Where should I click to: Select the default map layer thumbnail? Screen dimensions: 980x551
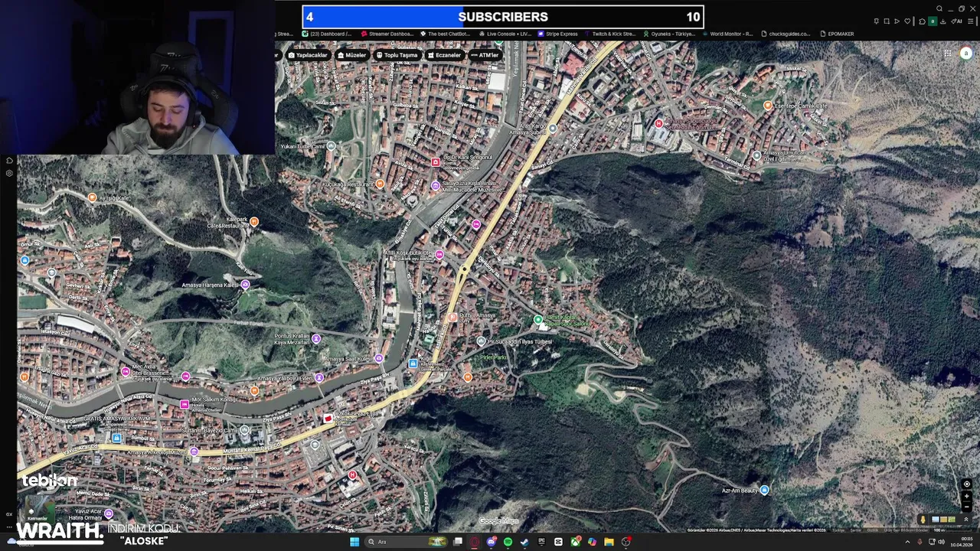(936, 520)
